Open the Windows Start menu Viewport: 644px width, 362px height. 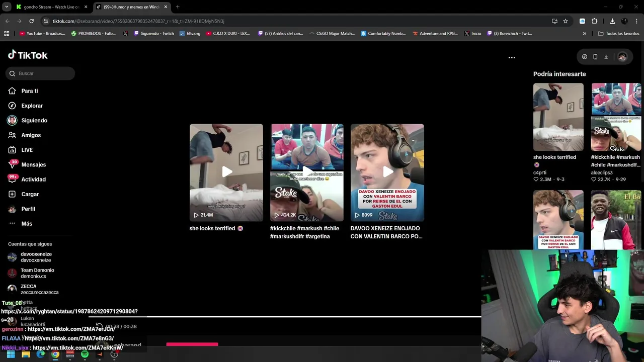[x=11, y=354]
